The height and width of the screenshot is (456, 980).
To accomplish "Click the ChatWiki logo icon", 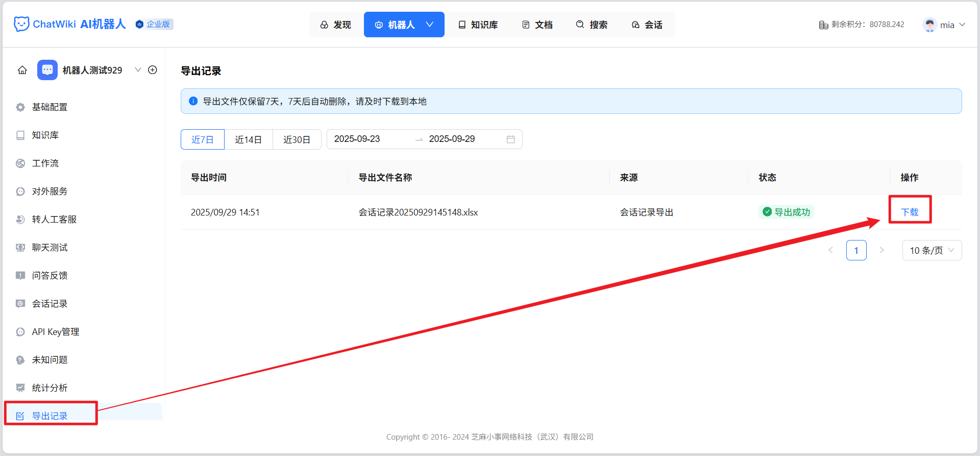I will (x=21, y=24).
